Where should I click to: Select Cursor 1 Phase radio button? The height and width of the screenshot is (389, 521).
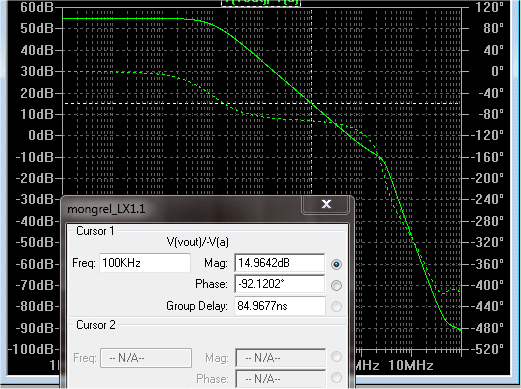tap(336, 285)
